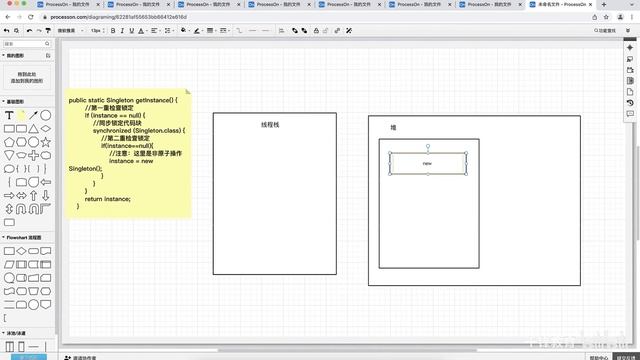Switch to the second ProcessOn browser tab
This screenshot has height=360, width=640.
tap(138, 4)
